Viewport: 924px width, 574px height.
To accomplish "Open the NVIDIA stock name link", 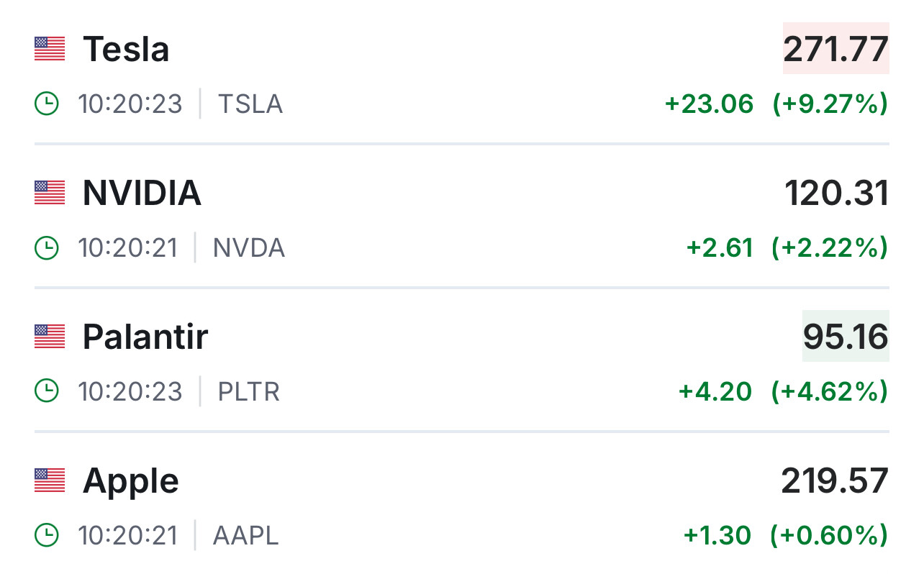I will [x=142, y=193].
